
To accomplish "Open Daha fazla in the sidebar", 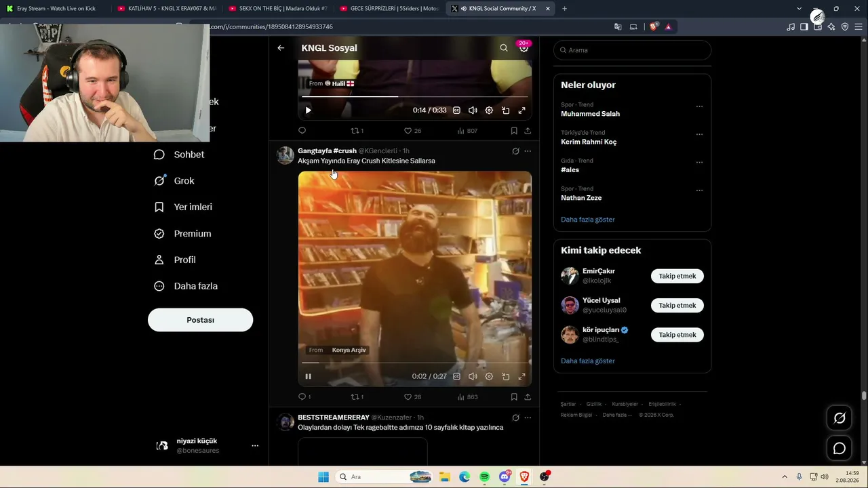I will 186,287.
